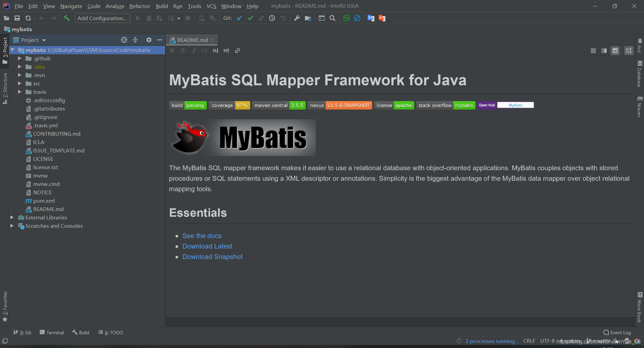Open the VCS menu
The width and height of the screenshot is (644, 348).
point(211,6)
